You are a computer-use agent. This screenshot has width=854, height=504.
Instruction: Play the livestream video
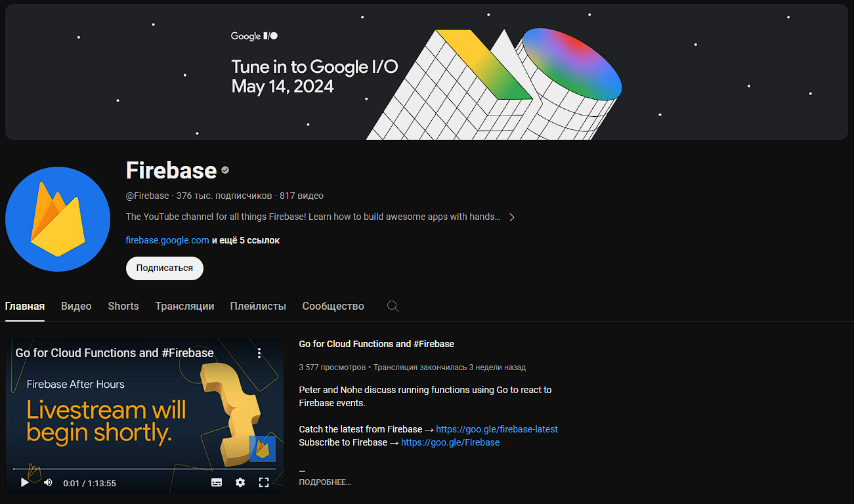[24, 482]
